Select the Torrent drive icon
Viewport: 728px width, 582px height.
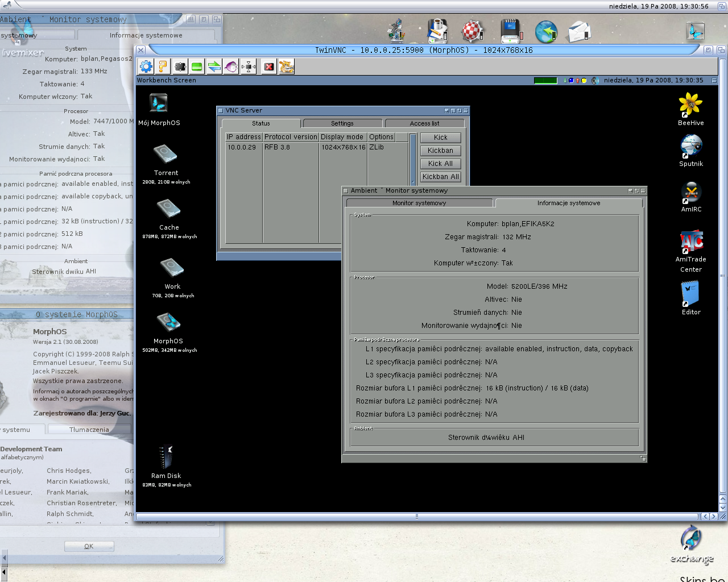(166, 153)
